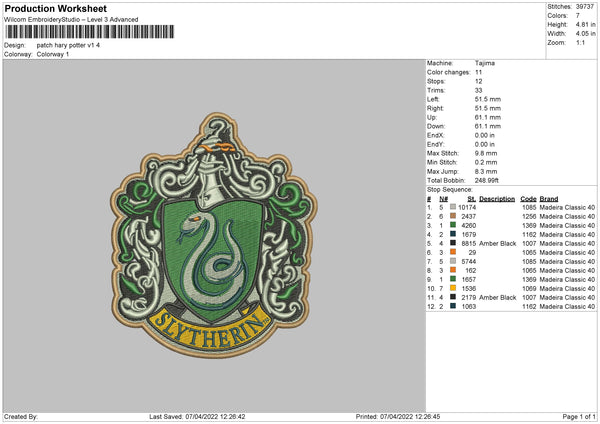
Task: Click 'Wilcom EmbroideryStudio – Level 3 Advanced' text
Action: (x=71, y=20)
